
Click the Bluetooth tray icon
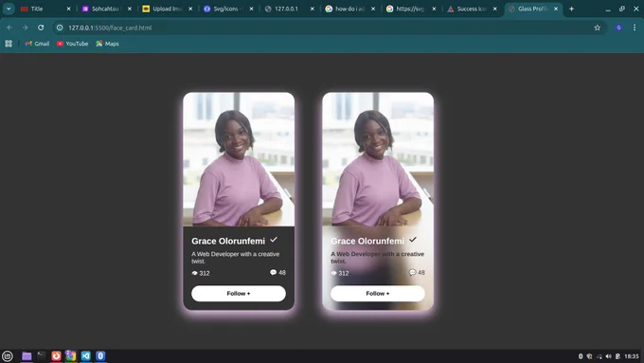tap(581, 356)
